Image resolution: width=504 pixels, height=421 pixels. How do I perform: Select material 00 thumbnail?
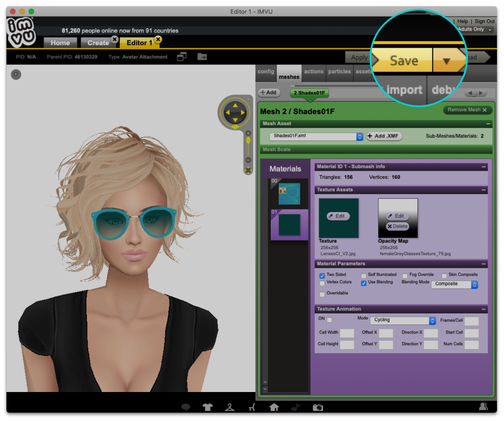(x=289, y=194)
